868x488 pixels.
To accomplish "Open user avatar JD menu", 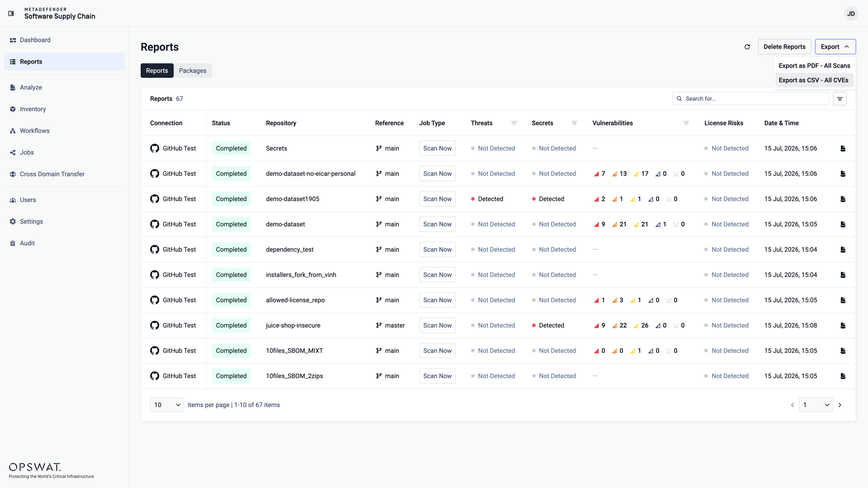I will coord(851,14).
